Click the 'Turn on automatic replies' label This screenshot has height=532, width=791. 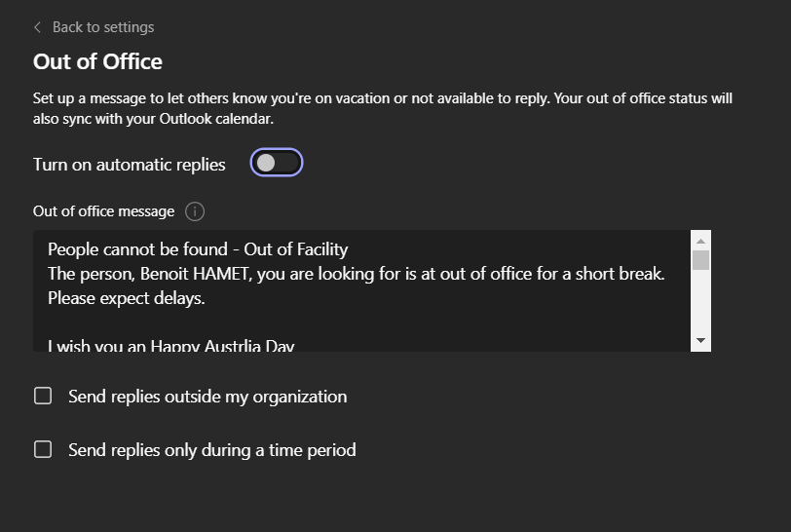129,165
